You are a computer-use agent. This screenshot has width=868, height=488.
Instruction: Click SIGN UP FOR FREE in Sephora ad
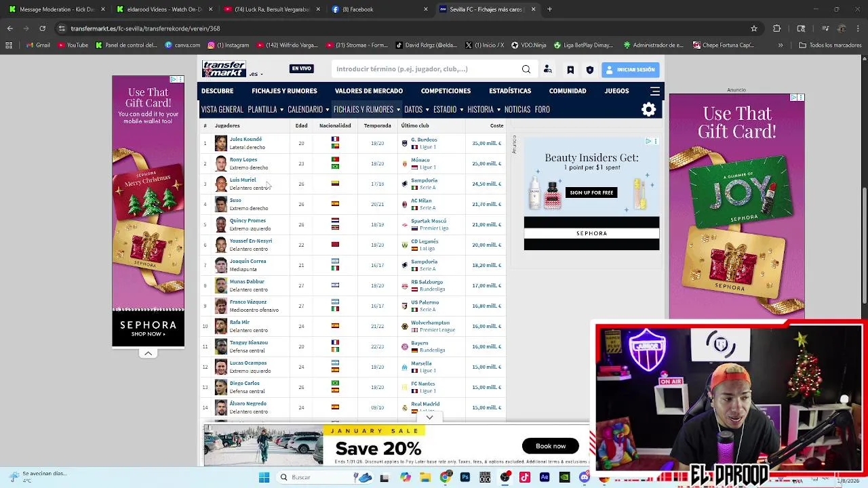(x=591, y=192)
